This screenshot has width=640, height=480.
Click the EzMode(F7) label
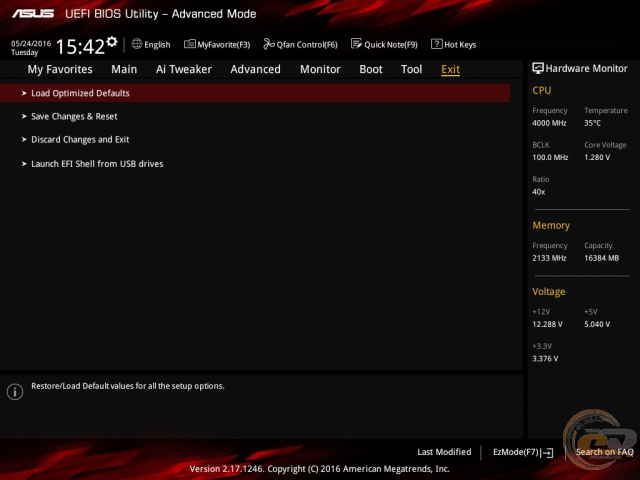[x=516, y=452]
